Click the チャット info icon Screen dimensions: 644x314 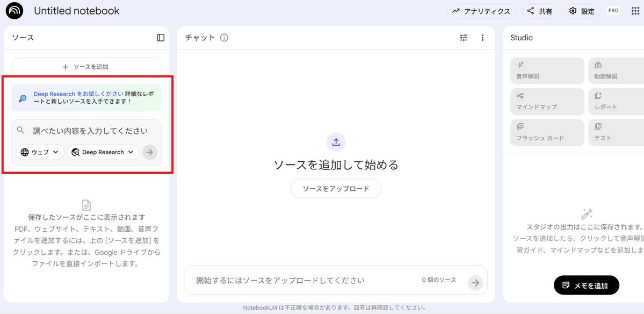click(x=224, y=38)
